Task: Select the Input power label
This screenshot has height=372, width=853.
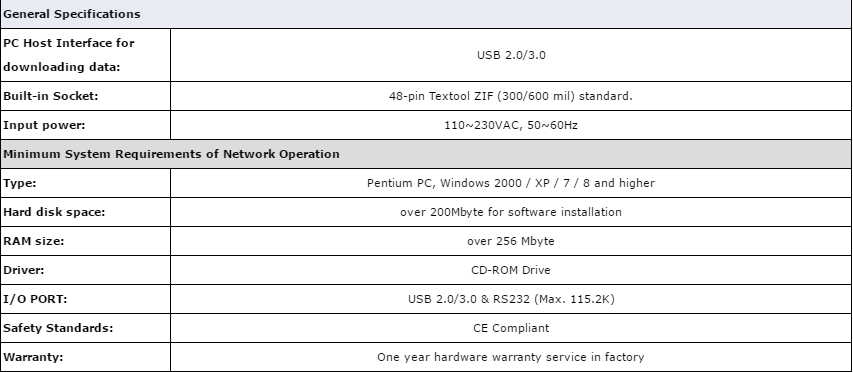Action: pos(44,125)
